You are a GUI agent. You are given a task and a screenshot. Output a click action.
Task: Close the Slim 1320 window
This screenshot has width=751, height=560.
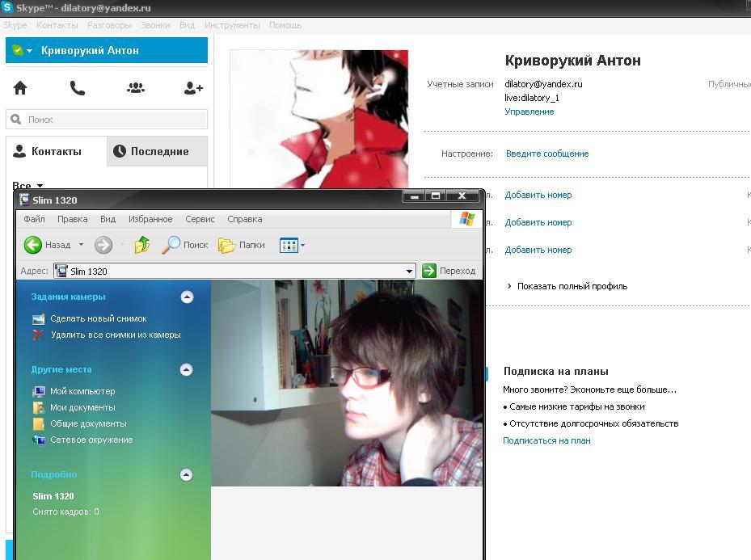pos(462,196)
